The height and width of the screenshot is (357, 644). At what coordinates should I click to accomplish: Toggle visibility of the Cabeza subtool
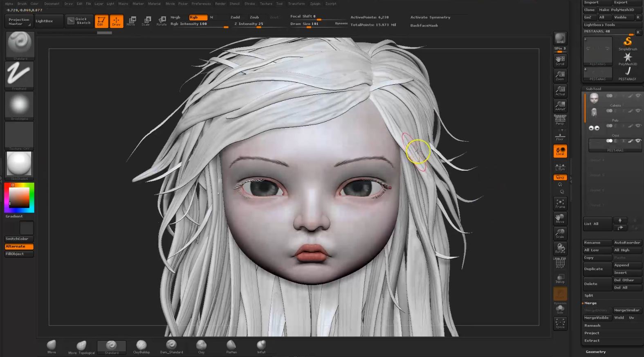(638, 95)
